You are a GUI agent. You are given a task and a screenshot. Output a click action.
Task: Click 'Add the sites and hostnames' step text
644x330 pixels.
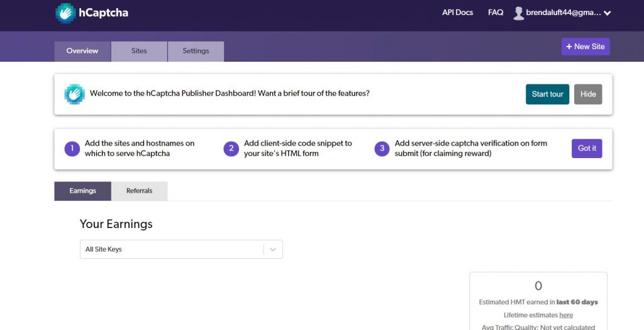tap(140, 149)
